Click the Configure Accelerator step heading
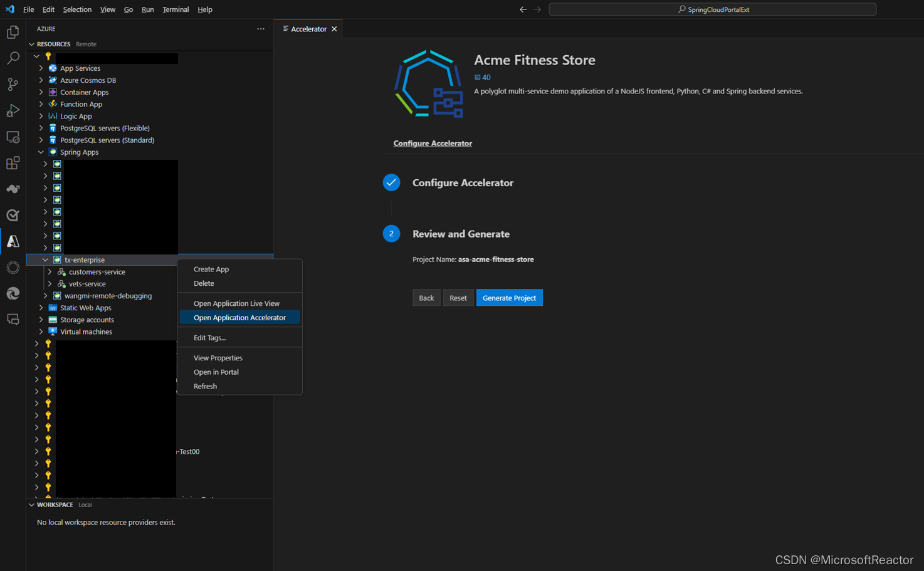This screenshot has width=924, height=571. pos(463,183)
